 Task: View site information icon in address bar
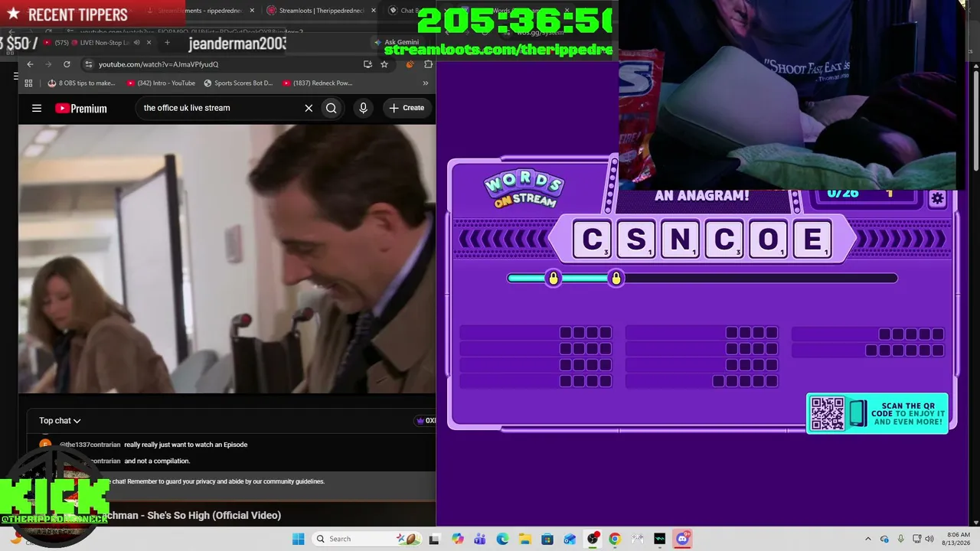tap(89, 64)
